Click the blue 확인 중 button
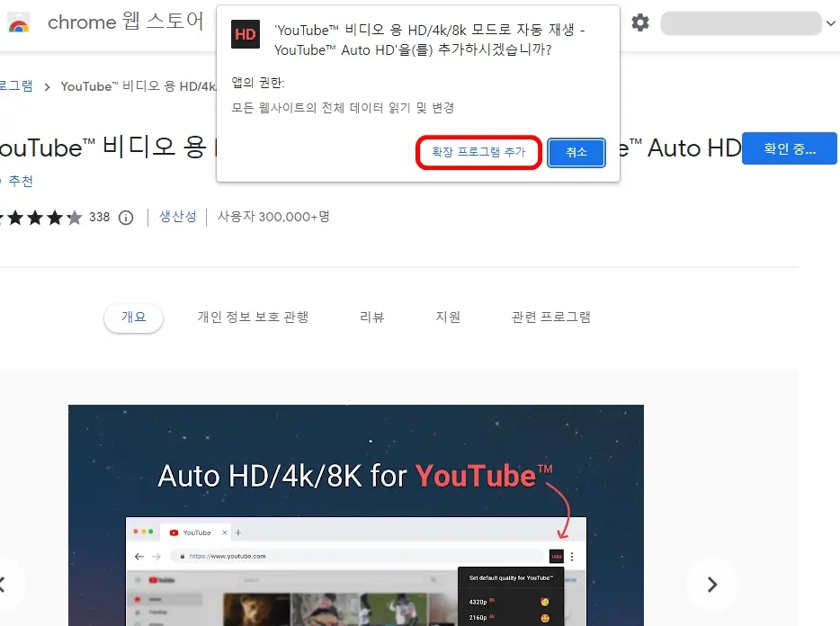 789,148
